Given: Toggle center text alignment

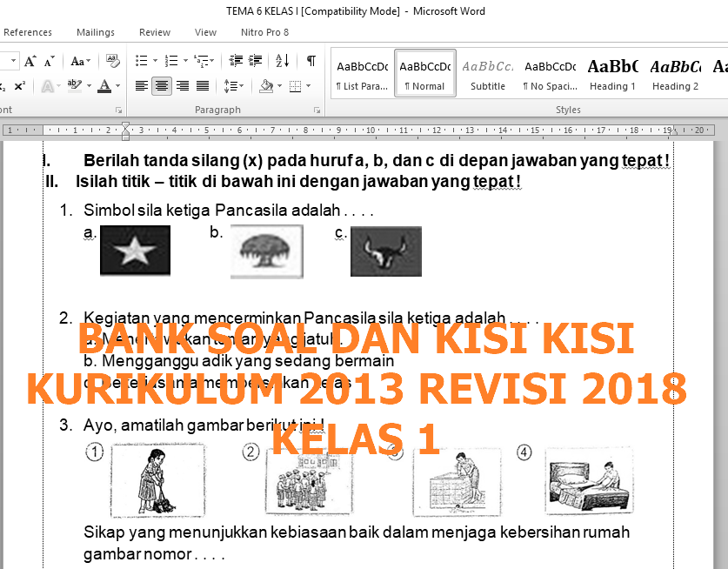Looking at the screenshot, I should tap(160, 84).
